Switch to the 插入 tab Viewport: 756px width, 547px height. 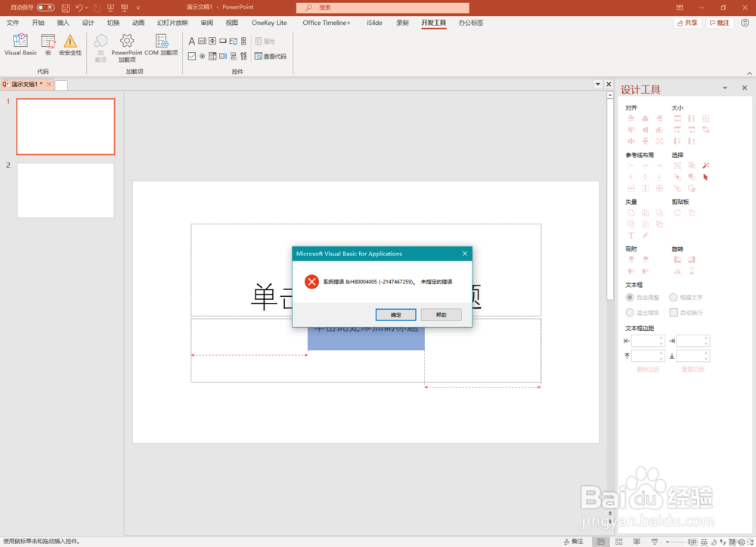(x=63, y=23)
